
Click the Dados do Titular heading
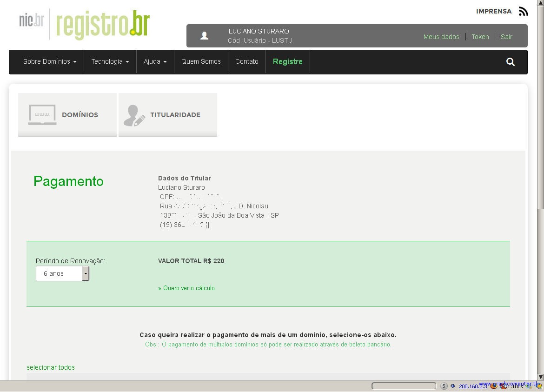pos(184,178)
